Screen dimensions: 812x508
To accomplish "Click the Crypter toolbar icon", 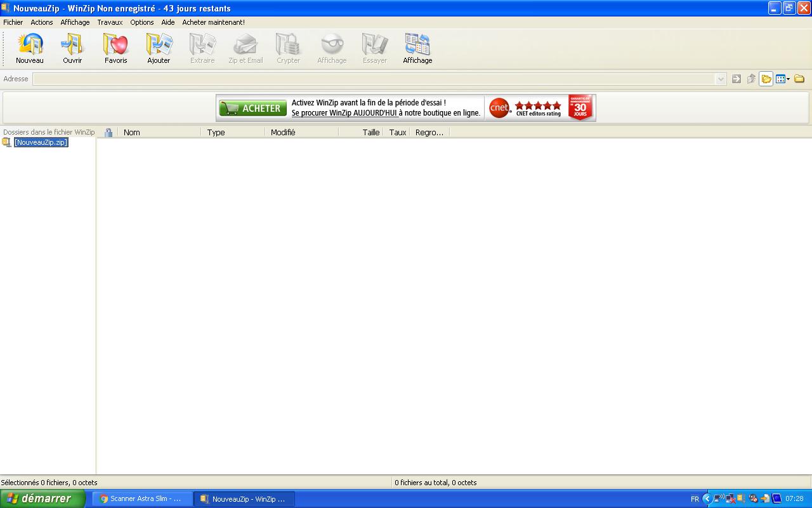I will click(288, 48).
